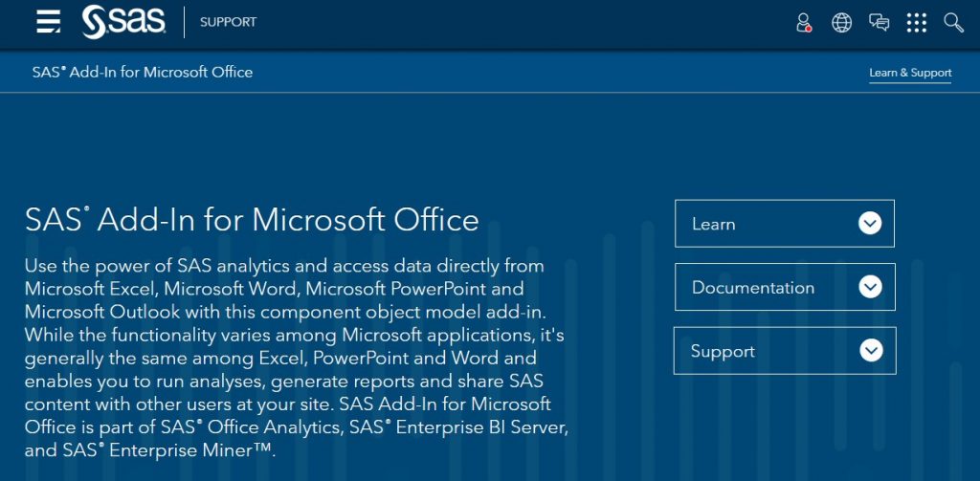Open the chat contact icon
This screenshot has height=481, width=980.
click(x=879, y=23)
